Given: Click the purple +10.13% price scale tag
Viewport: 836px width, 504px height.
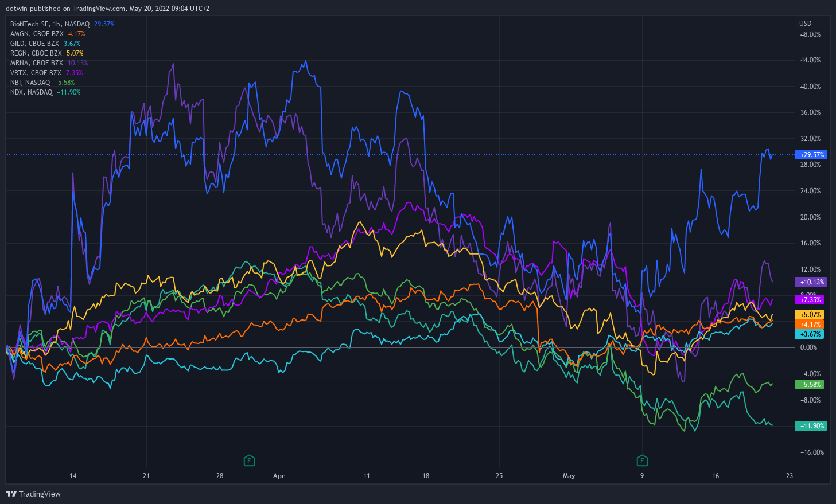Looking at the screenshot, I should click(x=810, y=282).
